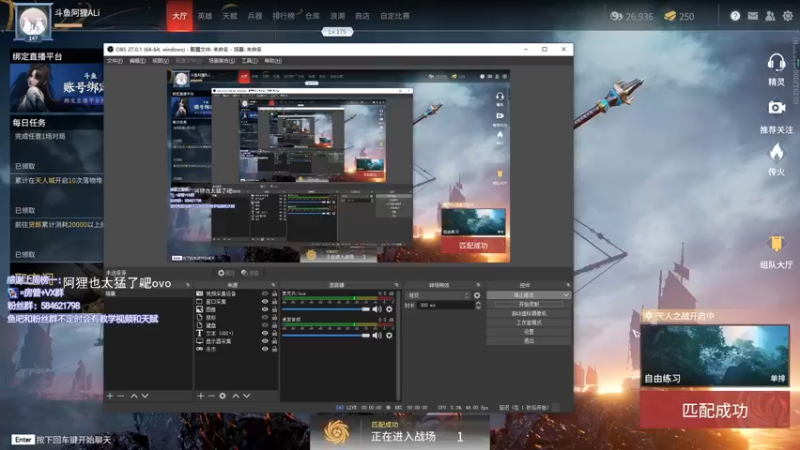This screenshot has width=800, height=450.
Task: Click the 精灵 headset icon in the game
Action: click(x=776, y=63)
